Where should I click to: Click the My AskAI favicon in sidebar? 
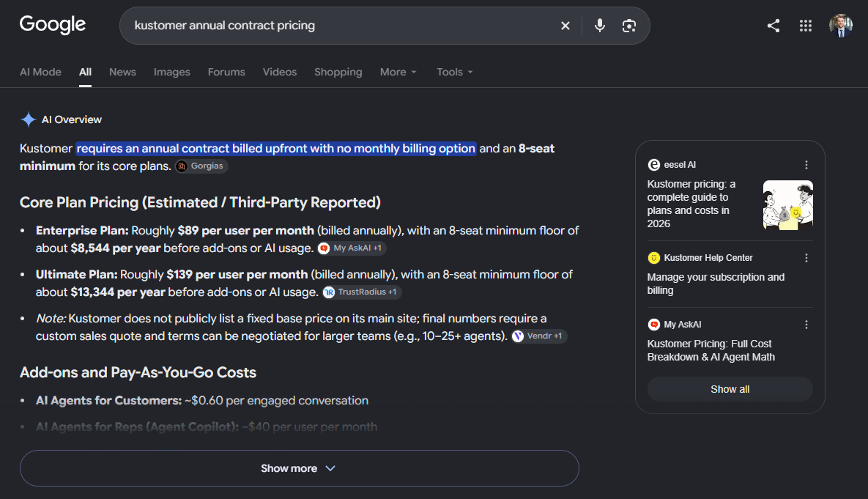(x=654, y=325)
